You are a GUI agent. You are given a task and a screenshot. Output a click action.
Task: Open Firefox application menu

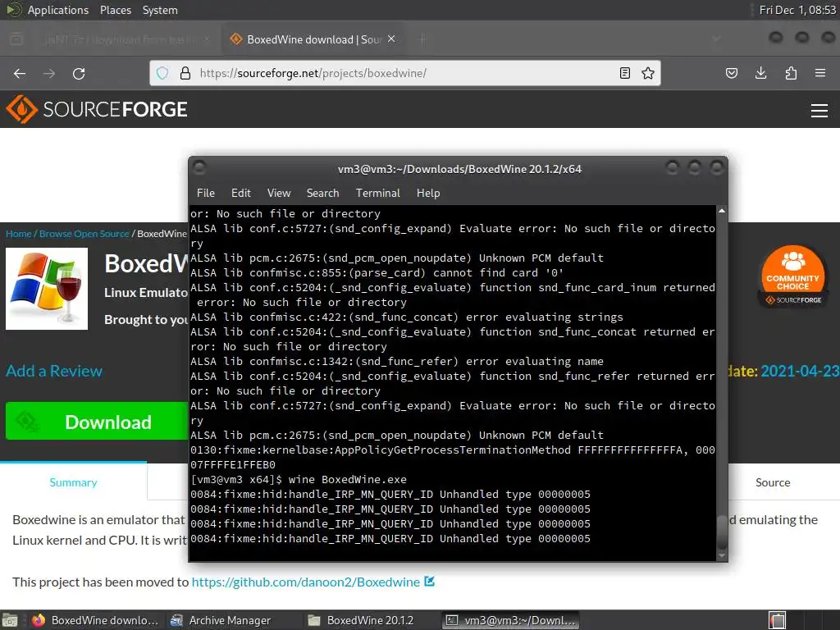[820, 73]
